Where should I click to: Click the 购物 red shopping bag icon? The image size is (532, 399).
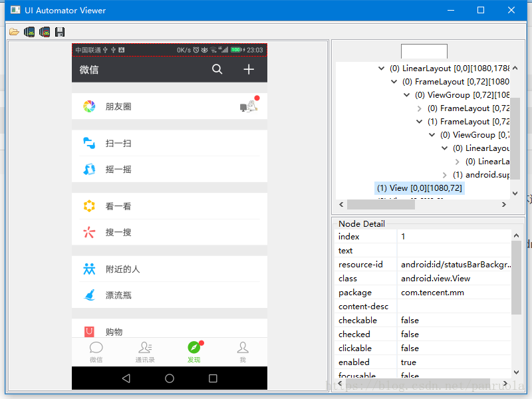tap(89, 331)
